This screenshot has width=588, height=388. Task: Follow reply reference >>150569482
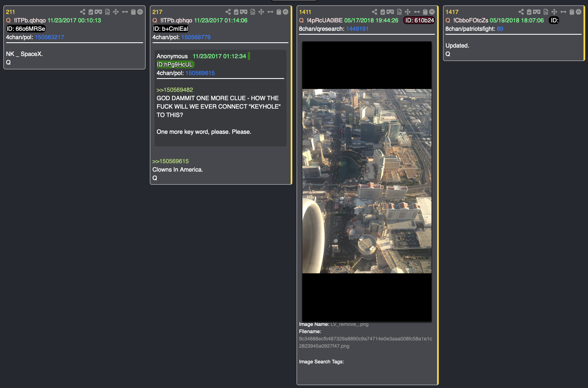pyautogui.click(x=175, y=90)
